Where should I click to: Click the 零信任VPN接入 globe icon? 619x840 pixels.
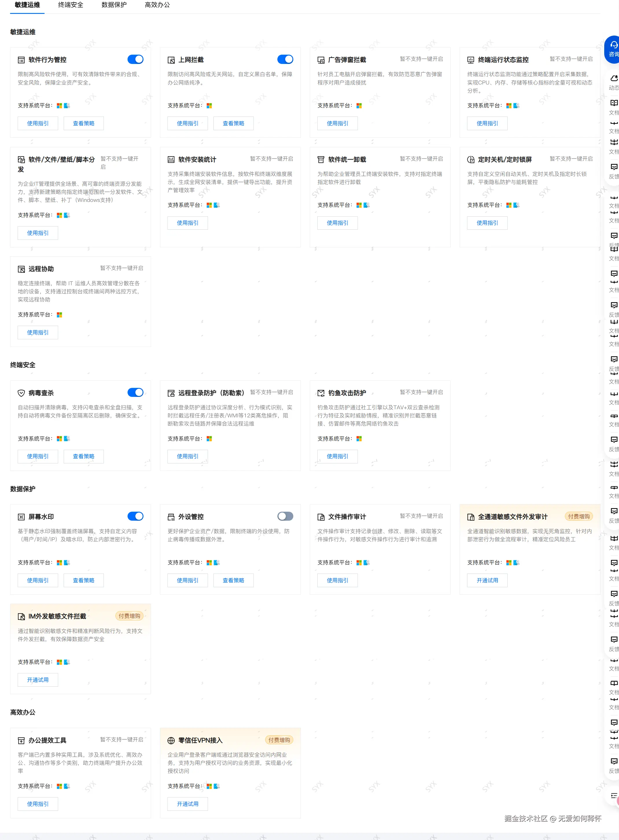(x=171, y=740)
